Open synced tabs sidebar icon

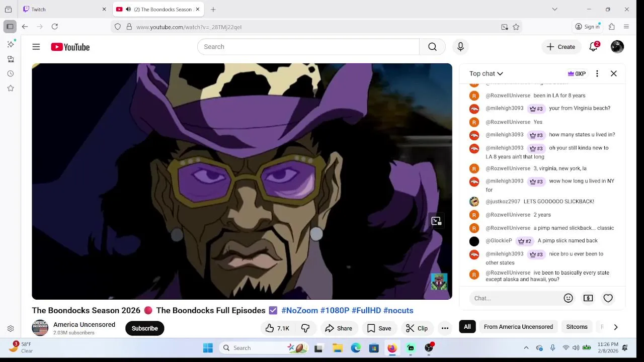coord(11,59)
